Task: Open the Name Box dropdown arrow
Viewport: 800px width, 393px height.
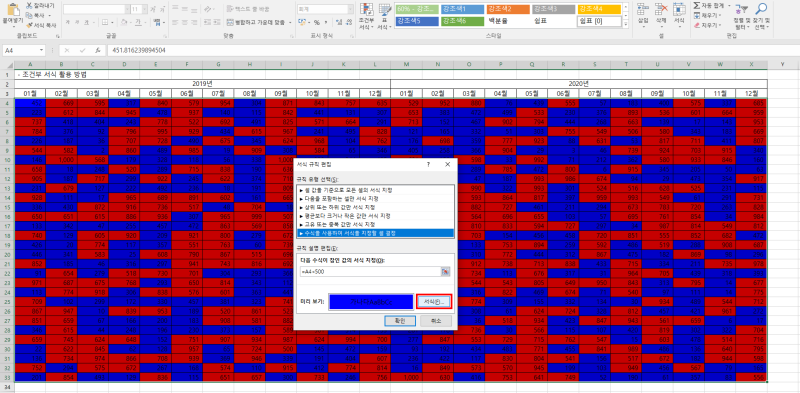Action: (41, 51)
